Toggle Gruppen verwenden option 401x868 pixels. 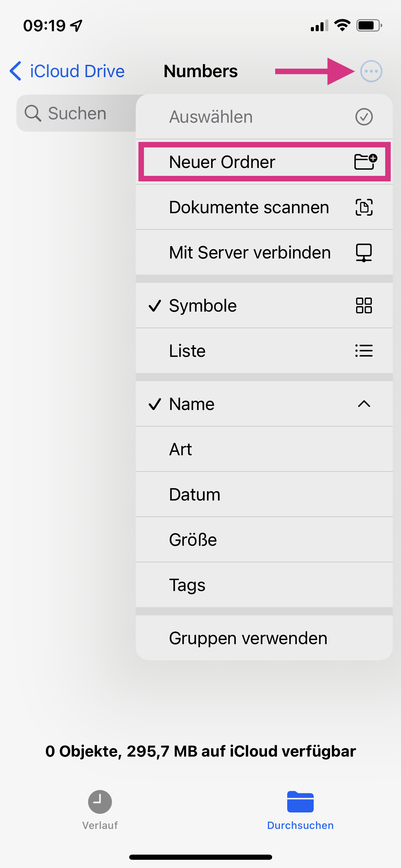point(248,638)
